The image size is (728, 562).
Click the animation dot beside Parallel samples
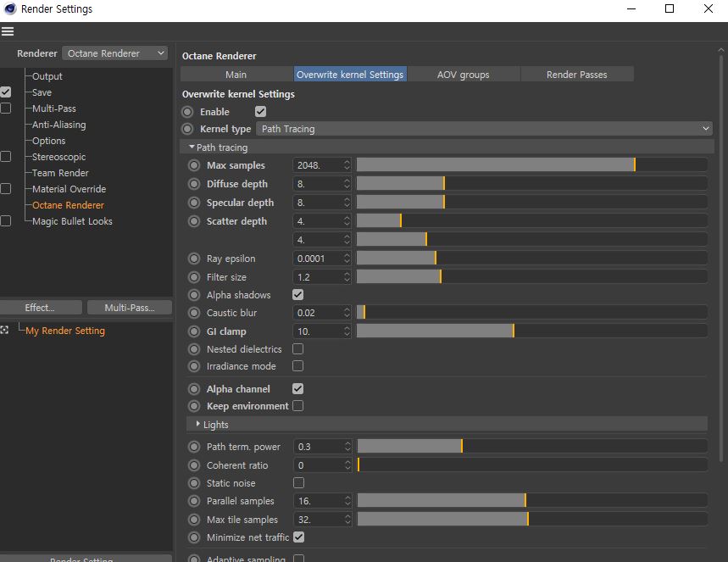pyautogui.click(x=194, y=501)
